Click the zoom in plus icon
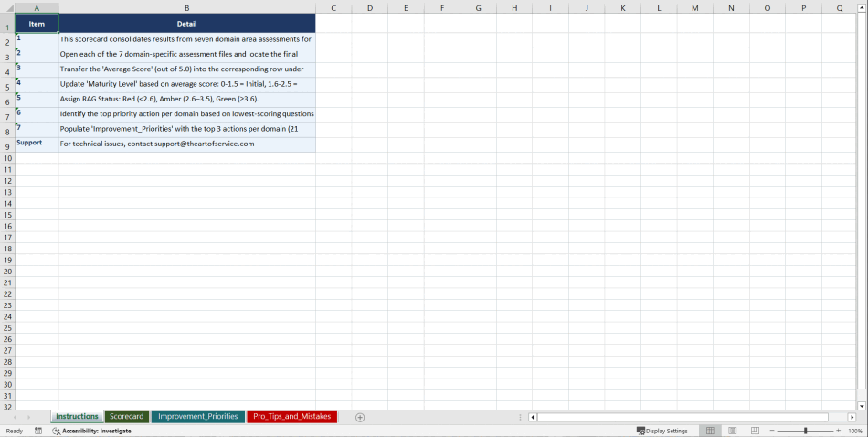Image resolution: width=868 pixels, height=437 pixels. coord(839,431)
